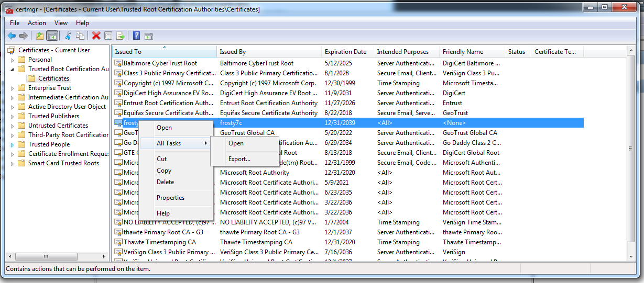This screenshot has height=283, width=644.
Task: Click the Back arrow toolbar icon
Action: pos(12,36)
